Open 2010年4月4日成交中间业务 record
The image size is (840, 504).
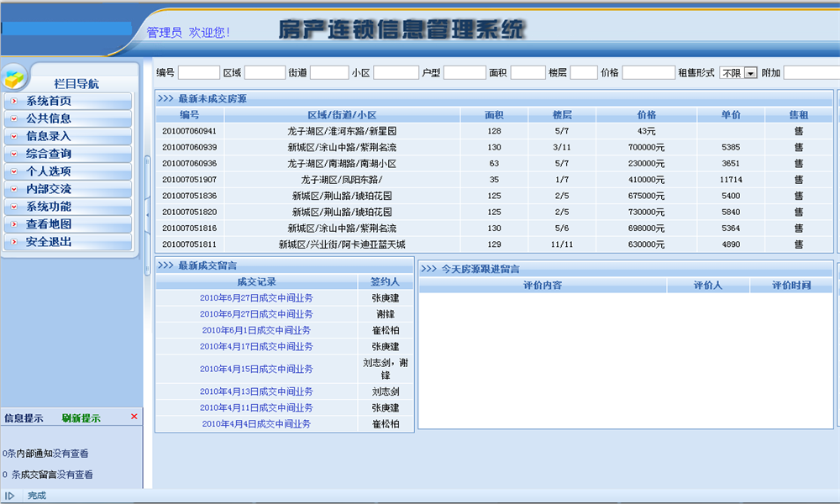click(x=256, y=423)
